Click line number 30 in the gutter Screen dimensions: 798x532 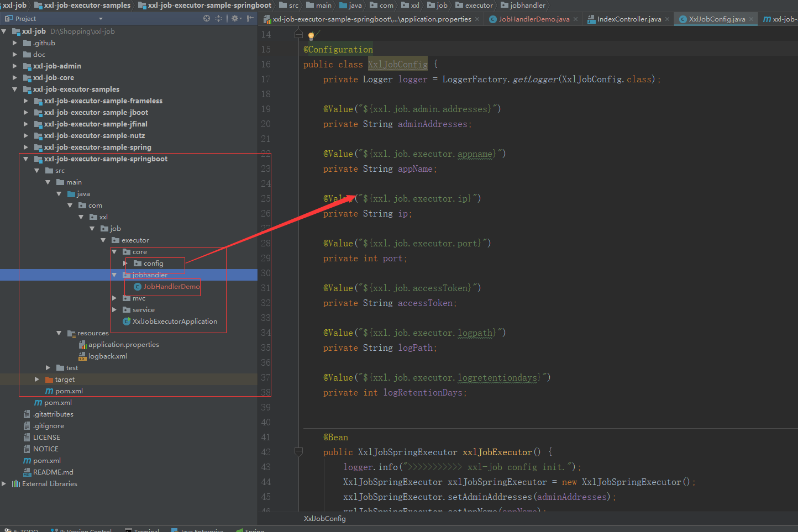pyautogui.click(x=266, y=273)
